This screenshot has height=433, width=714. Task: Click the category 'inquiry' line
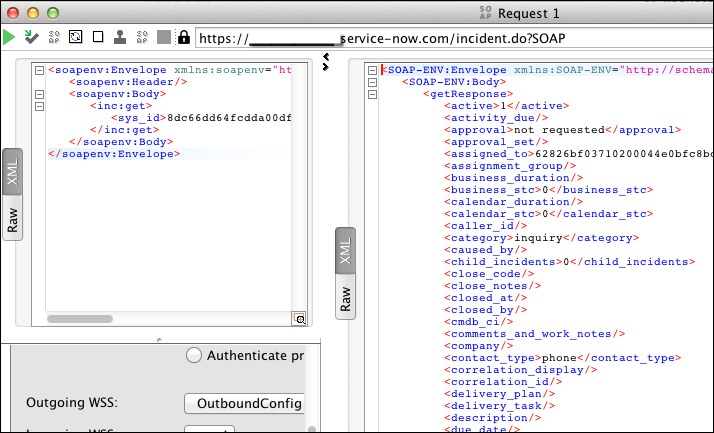click(541, 238)
